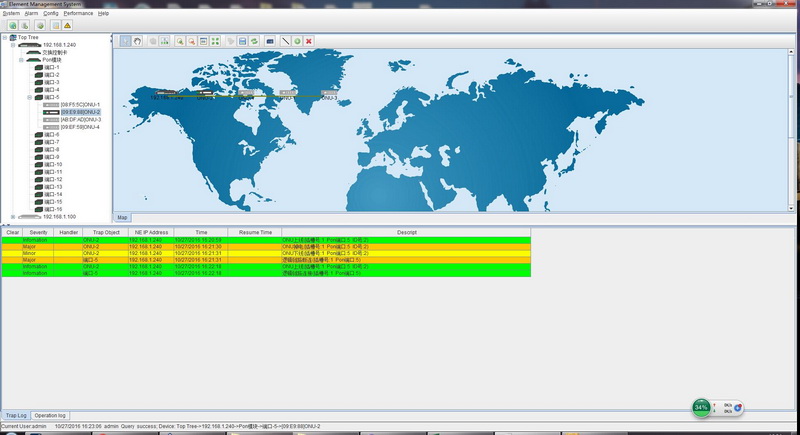
Task: Open the Performance menu
Action: (x=78, y=13)
